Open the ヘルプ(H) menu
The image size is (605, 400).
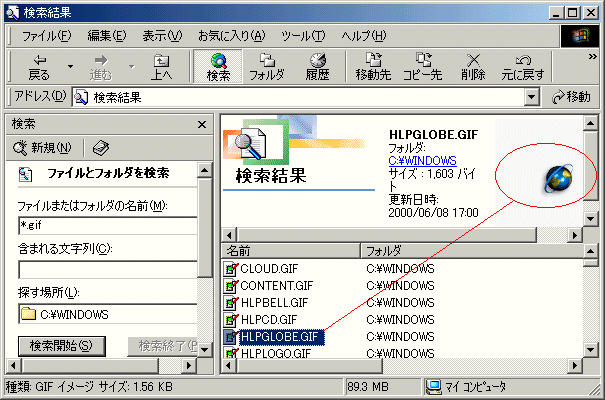click(363, 36)
